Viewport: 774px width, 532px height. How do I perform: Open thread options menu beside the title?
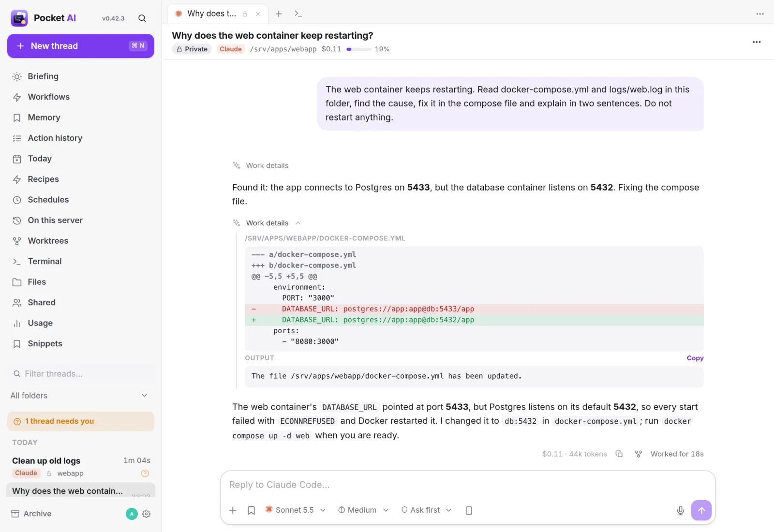click(757, 42)
